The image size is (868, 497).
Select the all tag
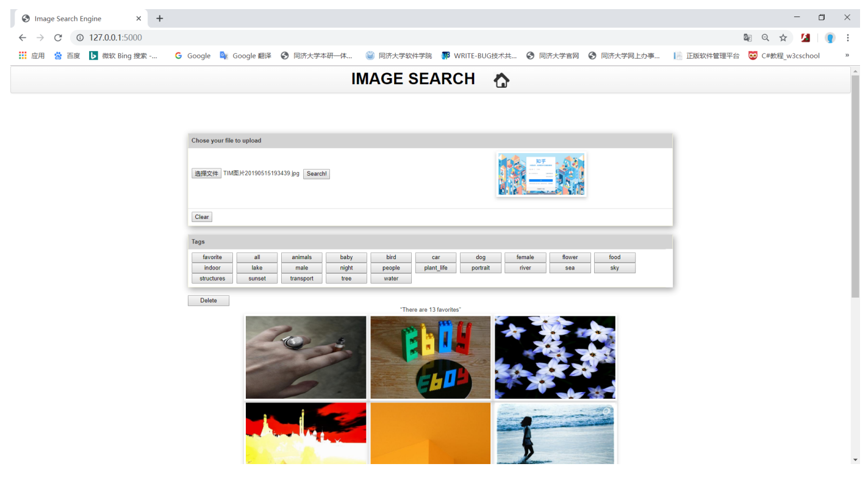pyautogui.click(x=257, y=257)
